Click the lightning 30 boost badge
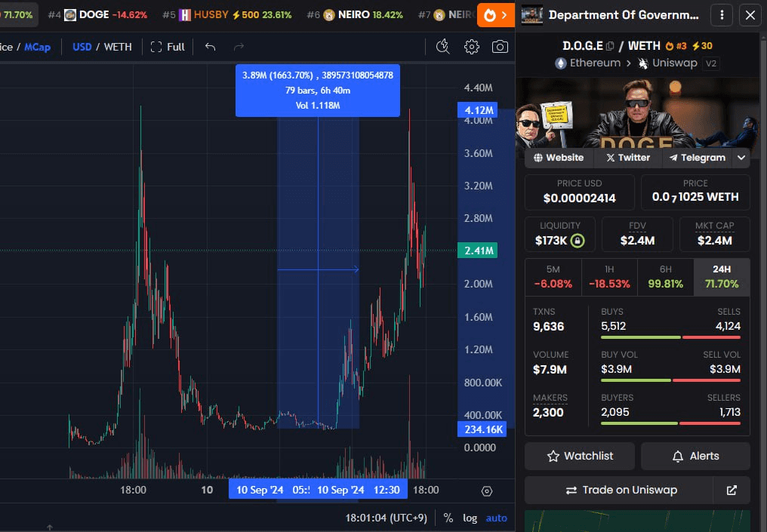767x532 pixels. [702, 46]
